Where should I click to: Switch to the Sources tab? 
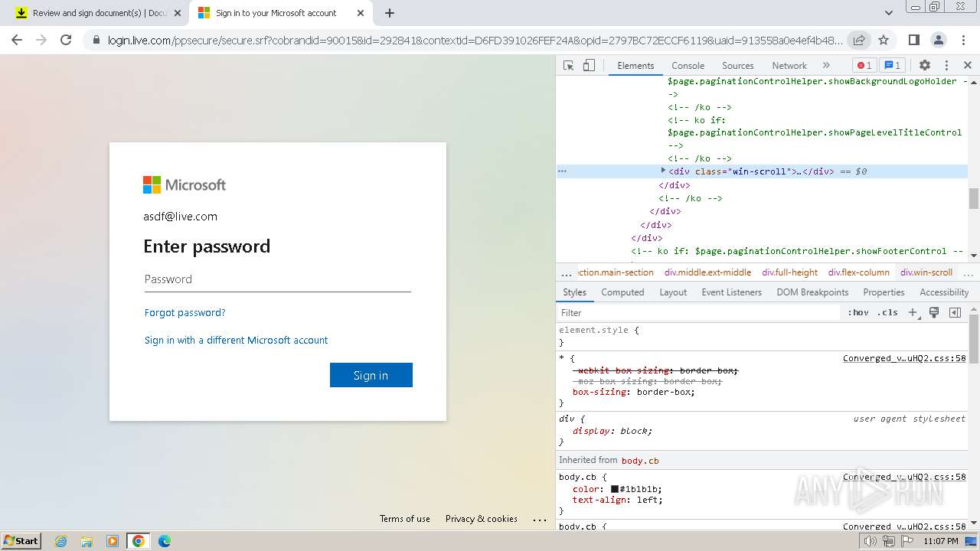[738, 66]
